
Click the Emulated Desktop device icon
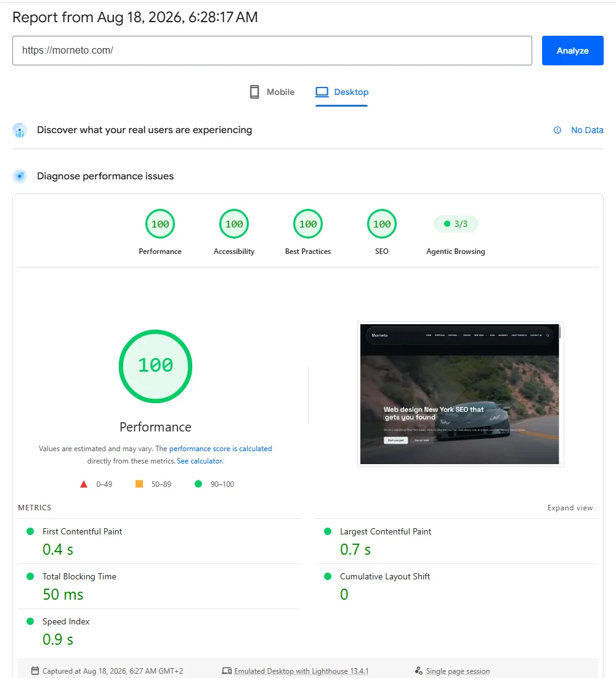tap(227, 671)
